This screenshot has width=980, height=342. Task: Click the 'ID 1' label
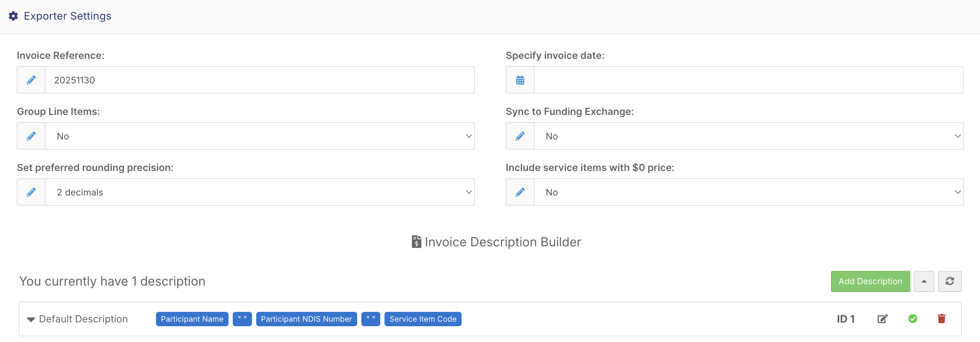tap(846, 319)
